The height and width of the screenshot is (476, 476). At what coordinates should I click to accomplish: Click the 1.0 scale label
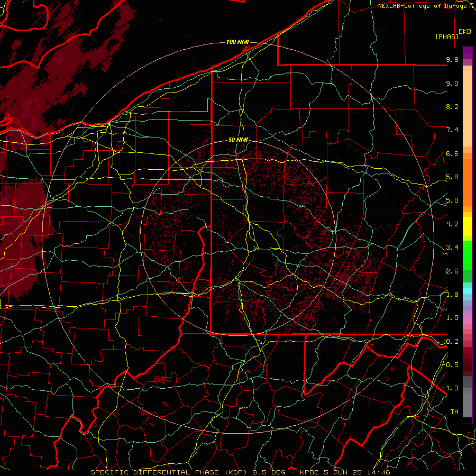pos(452,318)
